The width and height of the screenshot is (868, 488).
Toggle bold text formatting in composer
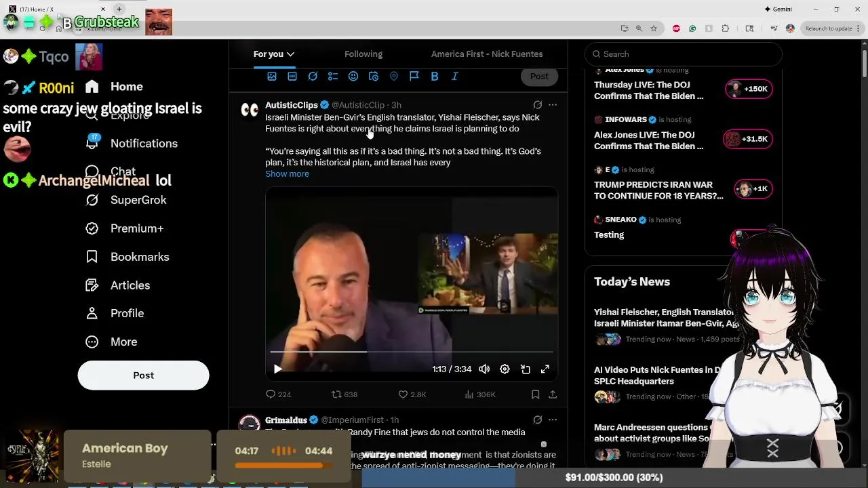click(435, 77)
